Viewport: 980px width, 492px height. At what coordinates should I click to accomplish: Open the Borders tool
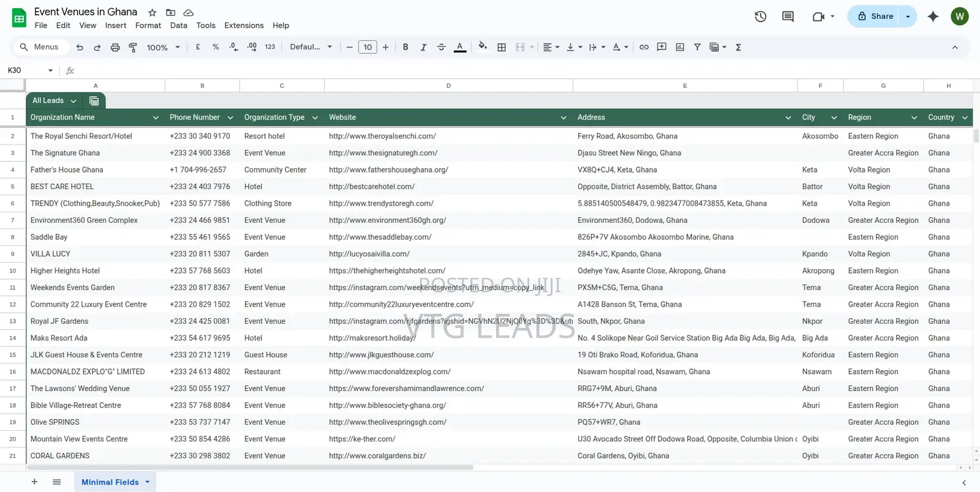502,47
